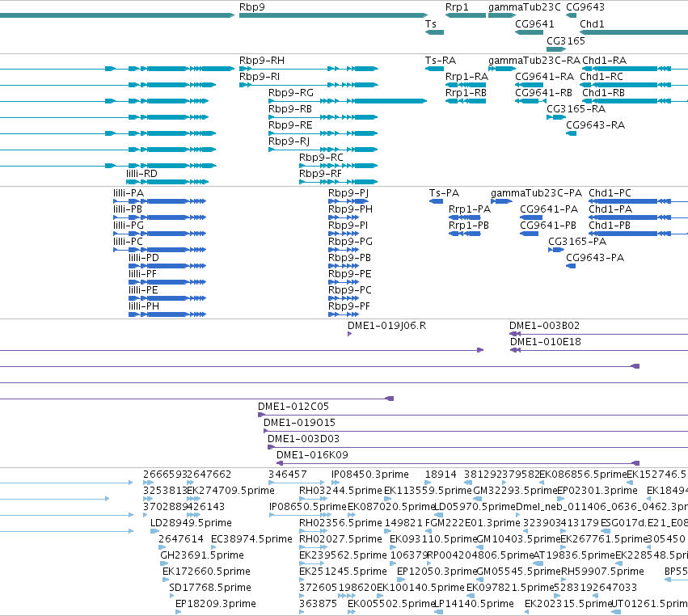Click protein Rbp9-PG label
Image resolution: width=688 pixels, height=616 pixels.
pos(350,242)
